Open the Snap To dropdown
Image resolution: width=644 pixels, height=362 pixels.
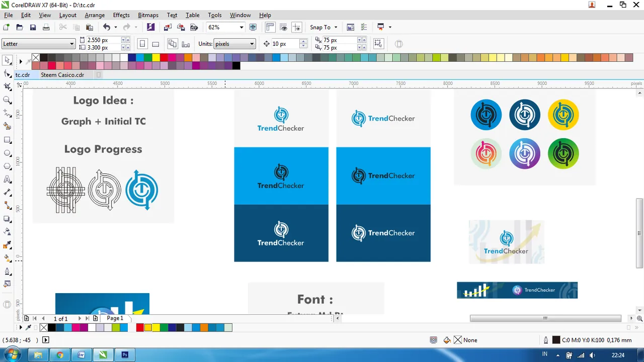(x=324, y=27)
